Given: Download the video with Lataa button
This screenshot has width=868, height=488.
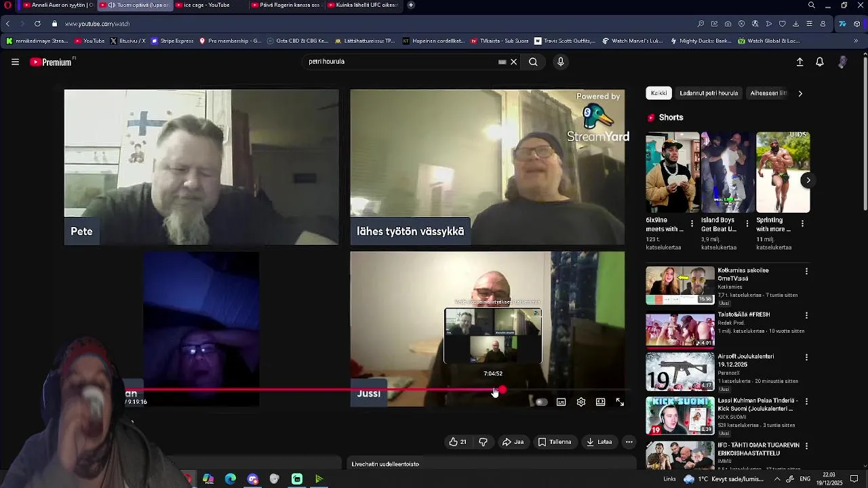Looking at the screenshot, I should (599, 442).
